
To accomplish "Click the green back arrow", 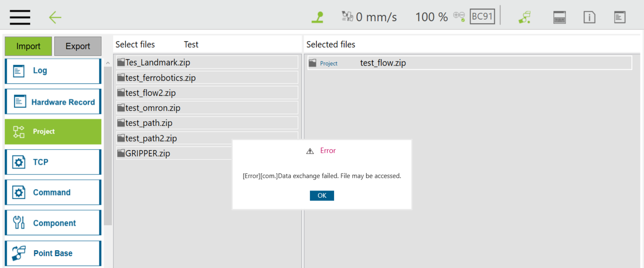I will [55, 17].
